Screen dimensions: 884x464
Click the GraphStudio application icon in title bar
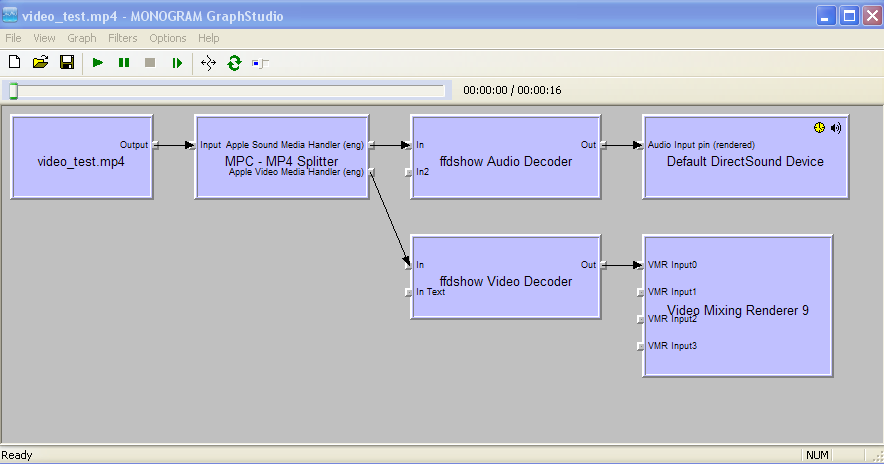coord(10,15)
